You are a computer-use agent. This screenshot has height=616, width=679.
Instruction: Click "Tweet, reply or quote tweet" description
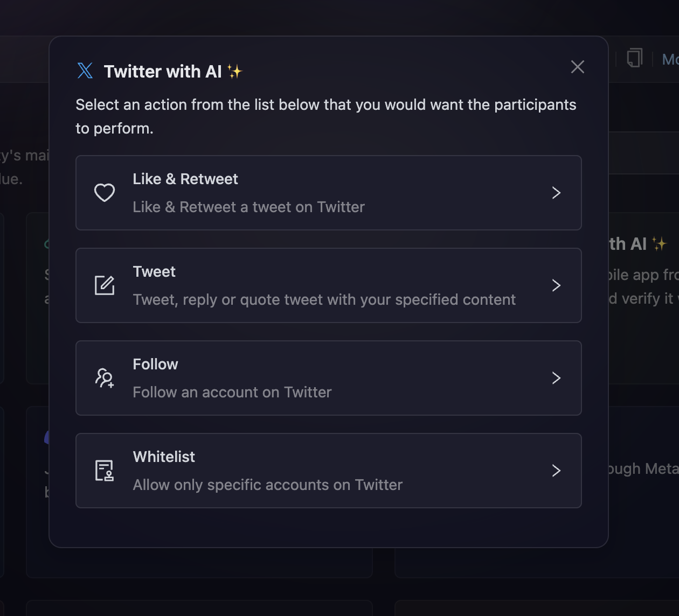[324, 299]
